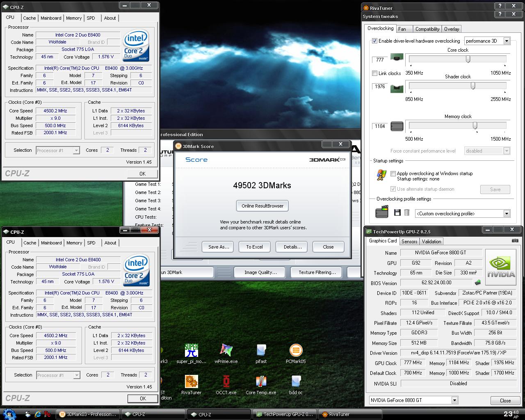The width and height of the screenshot is (525, 420).
Task: Open bottom CPU-Z processor selection dropdown
Action: 76,375
